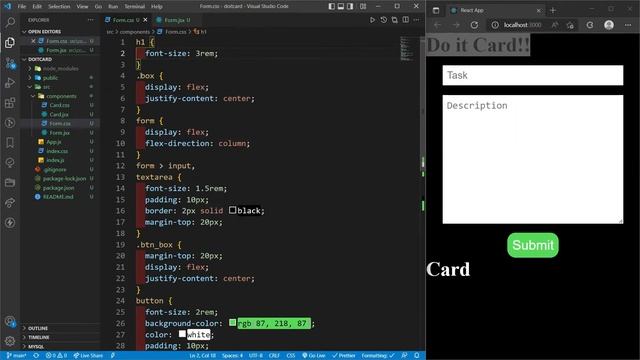Open the Source Control view
640x360 pixels.
[10, 63]
